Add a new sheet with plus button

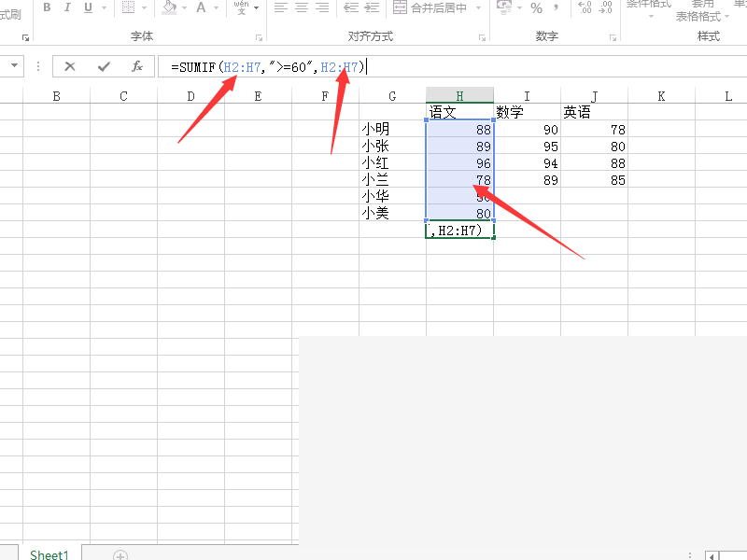(x=120, y=555)
